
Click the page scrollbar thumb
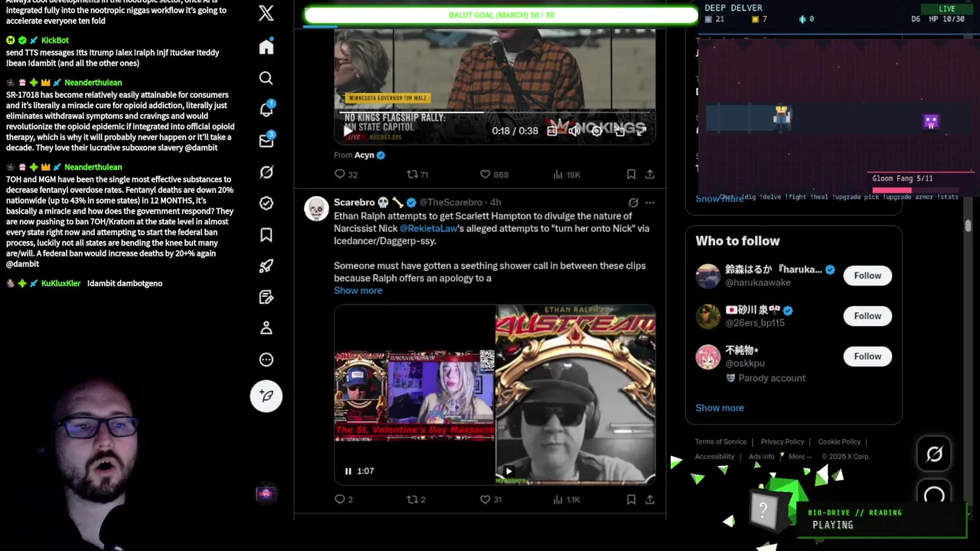969,226
